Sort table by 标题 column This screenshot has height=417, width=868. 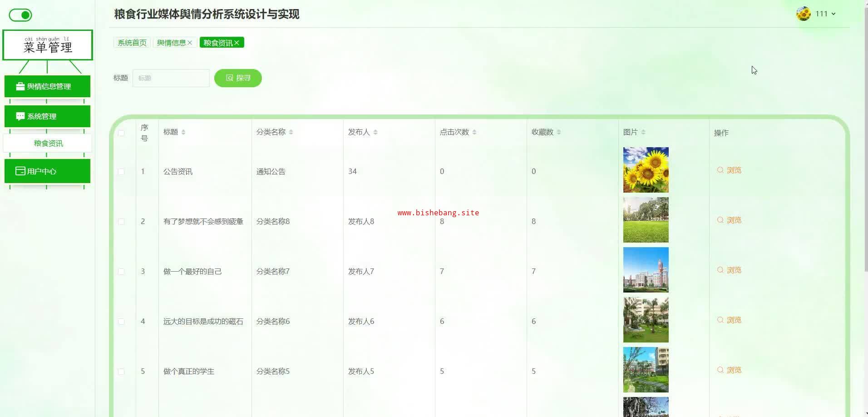[x=183, y=132]
